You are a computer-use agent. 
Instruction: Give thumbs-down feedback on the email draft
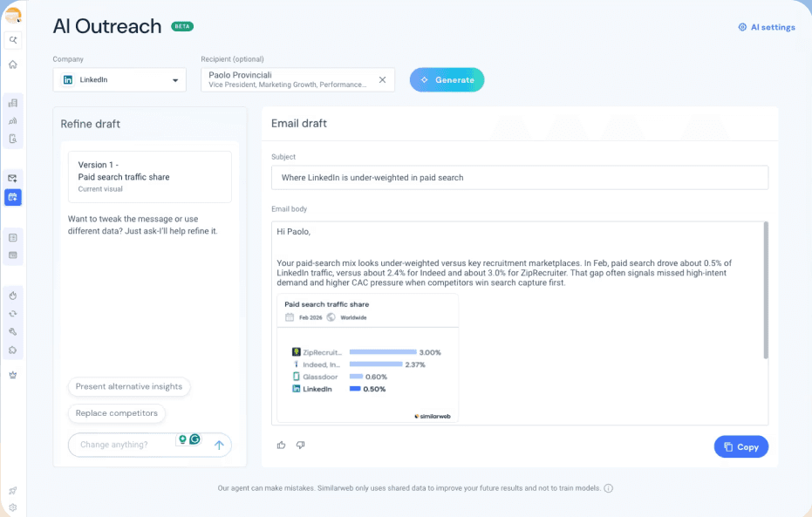tap(300, 445)
